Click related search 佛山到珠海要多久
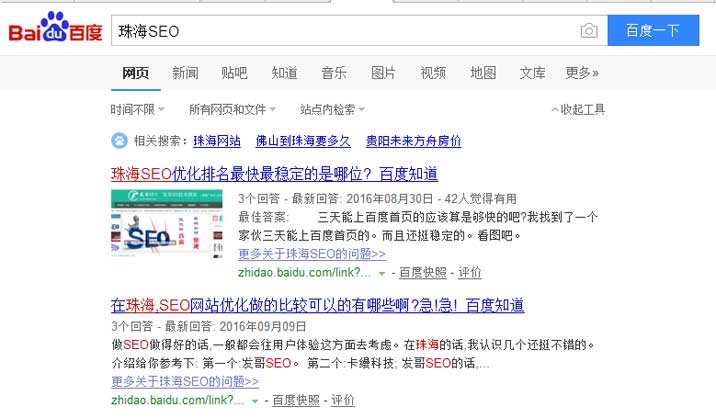 click(303, 141)
